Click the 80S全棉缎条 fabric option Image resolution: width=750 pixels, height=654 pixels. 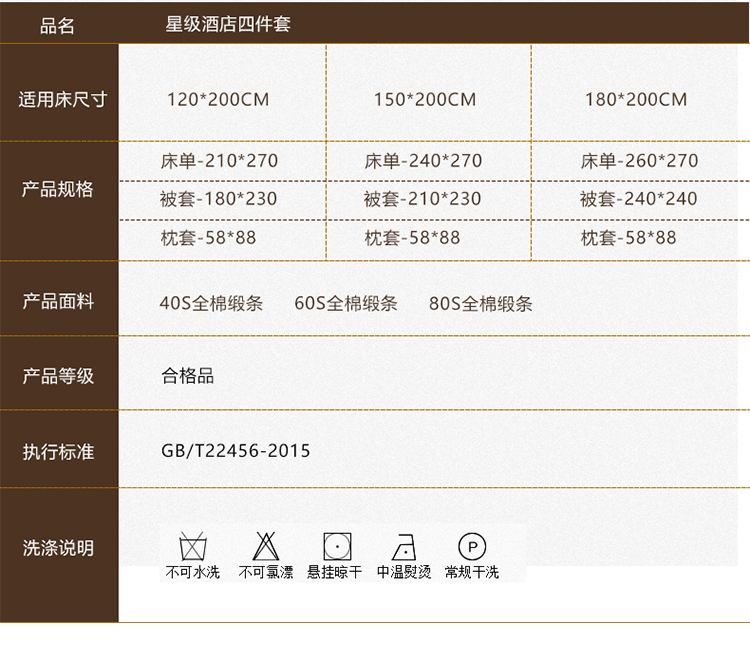(481, 303)
